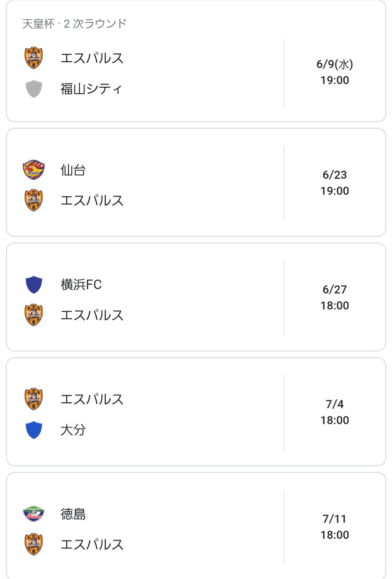Select the 徳島 team name
The height and width of the screenshot is (579, 392).
[73, 514]
